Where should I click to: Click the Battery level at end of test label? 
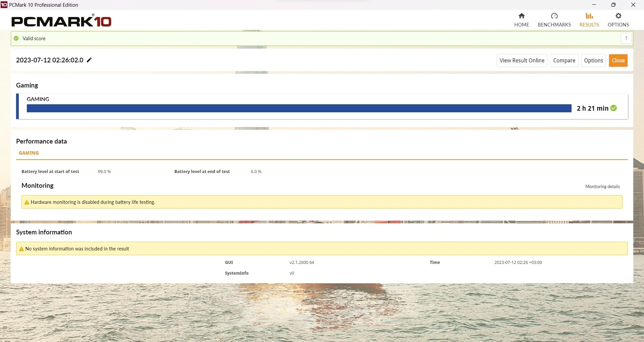202,171
